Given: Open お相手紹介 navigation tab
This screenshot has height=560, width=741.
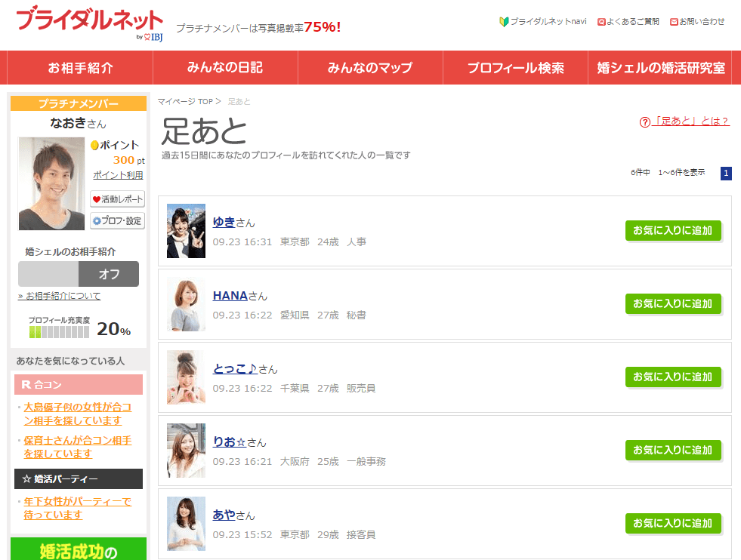Looking at the screenshot, I should click(80, 68).
